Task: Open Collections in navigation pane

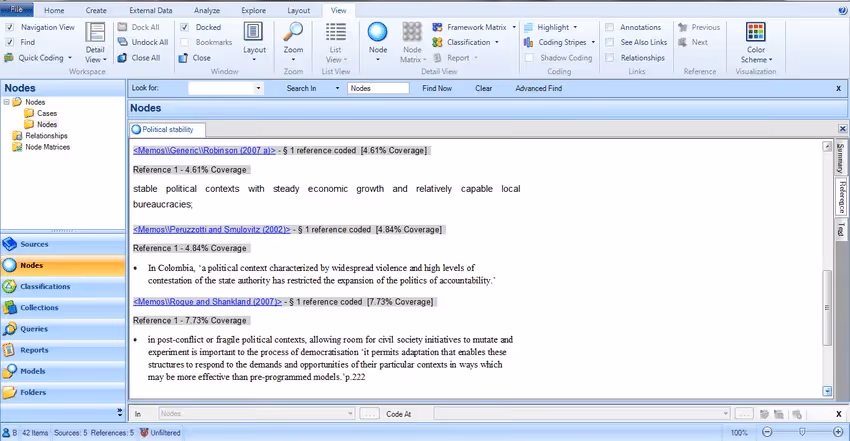Action: pyautogui.click(x=63, y=308)
